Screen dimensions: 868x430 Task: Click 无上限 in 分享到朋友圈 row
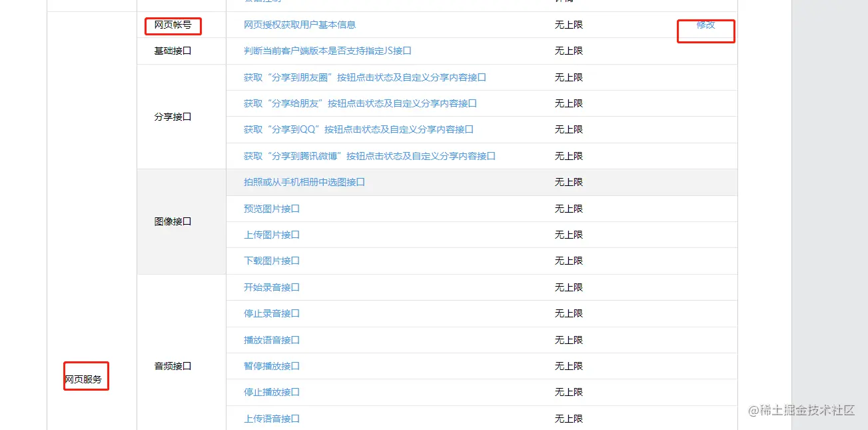coord(569,77)
